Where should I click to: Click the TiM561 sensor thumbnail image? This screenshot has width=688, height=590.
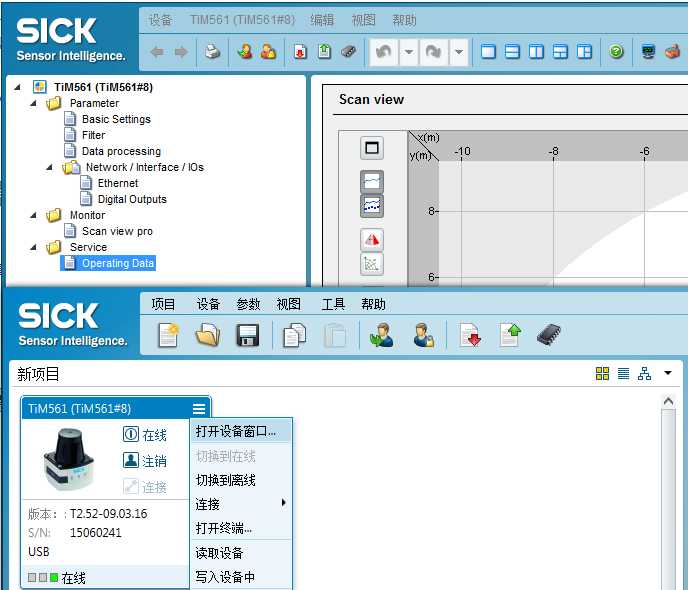pos(68,459)
